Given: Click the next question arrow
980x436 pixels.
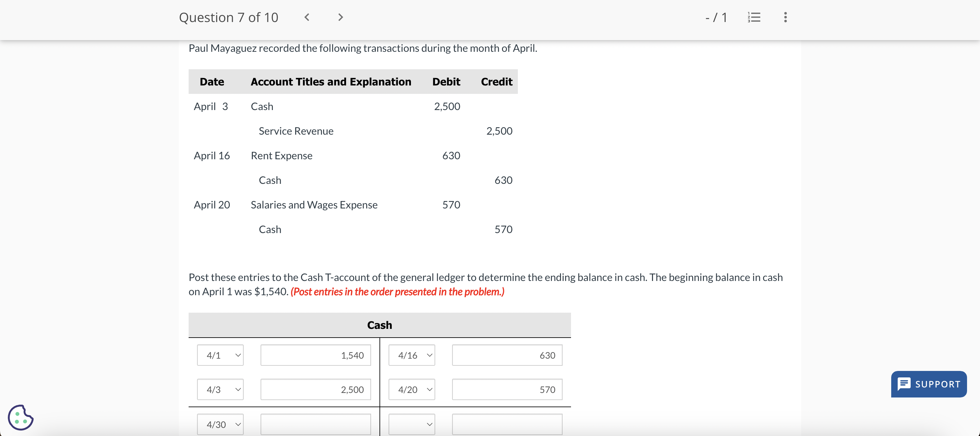Looking at the screenshot, I should click(340, 17).
